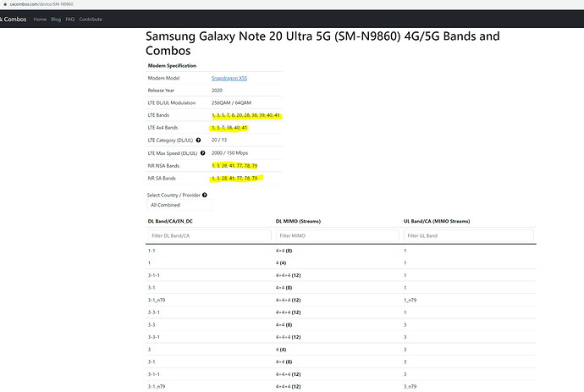Image resolution: width=584 pixels, height=392 pixels.
Task: Open the Blog nav item
Action: [x=56, y=19]
